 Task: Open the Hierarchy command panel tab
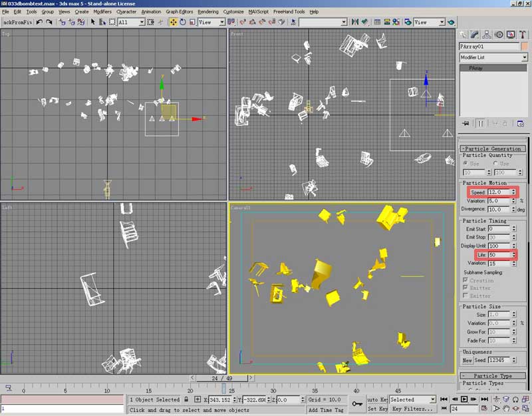(487, 35)
